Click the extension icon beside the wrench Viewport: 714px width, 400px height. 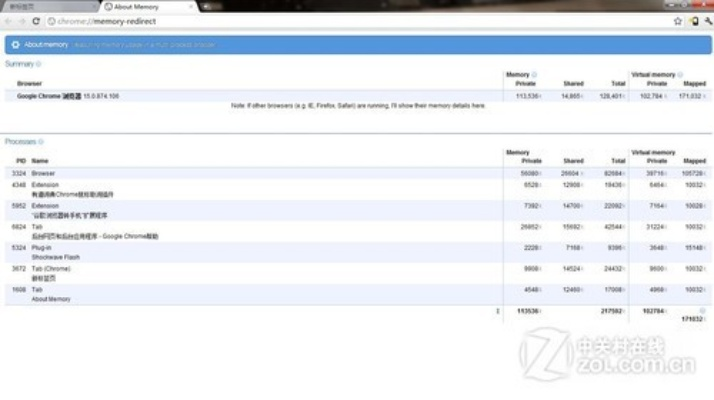(x=693, y=21)
